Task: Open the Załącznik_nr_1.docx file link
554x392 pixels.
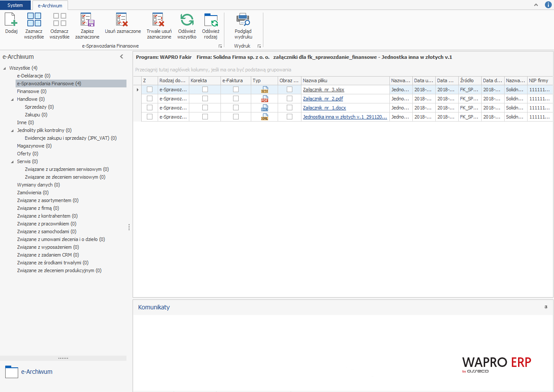Action: [324, 108]
